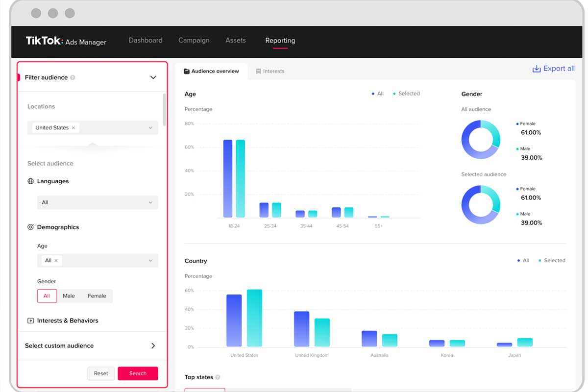Click the Search button
Viewport: 588px width, 392px height.
pyautogui.click(x=138, y=373)
